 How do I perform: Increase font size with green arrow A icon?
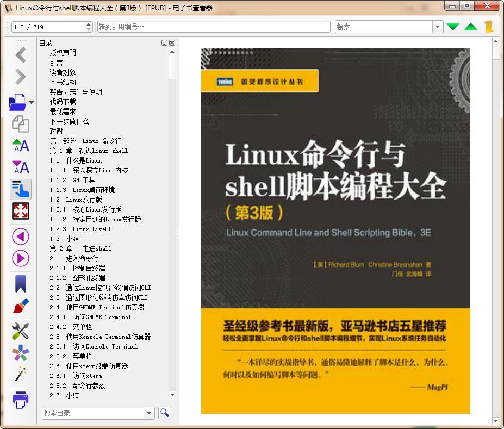[21, 146]
